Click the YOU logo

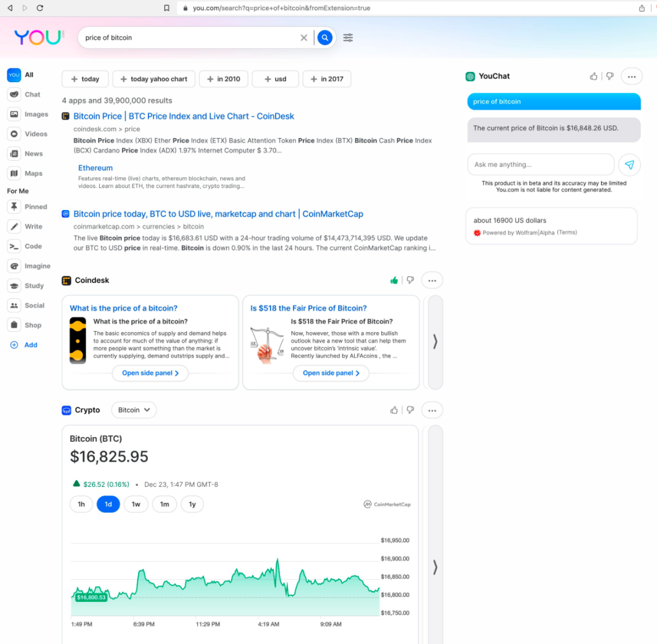38,37
